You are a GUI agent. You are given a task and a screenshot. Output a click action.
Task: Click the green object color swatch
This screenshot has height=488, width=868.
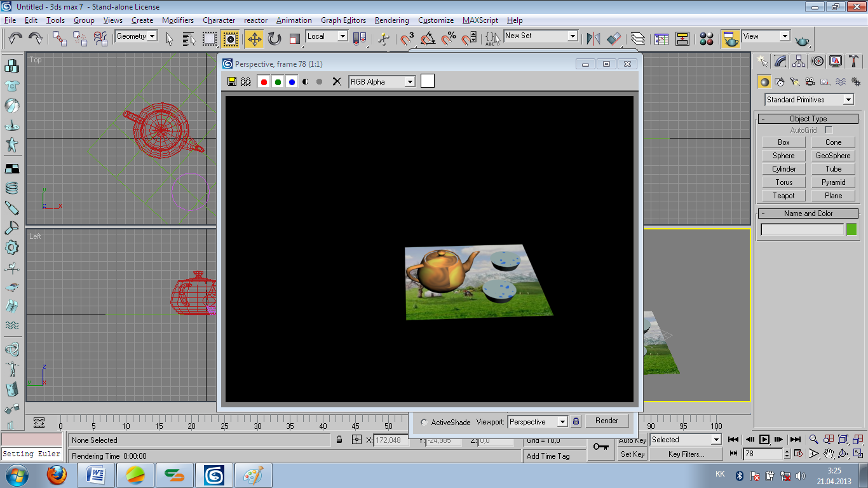coord(851,229)
